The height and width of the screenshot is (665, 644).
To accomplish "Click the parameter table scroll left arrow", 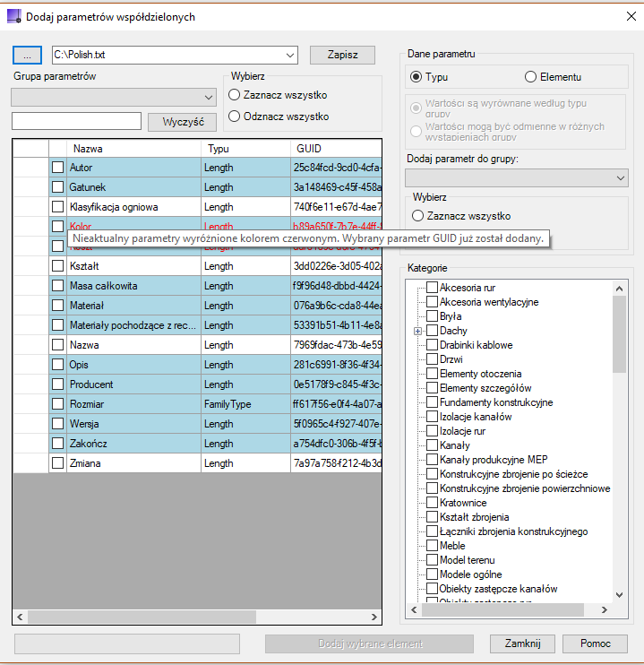I will pos(20,617).
